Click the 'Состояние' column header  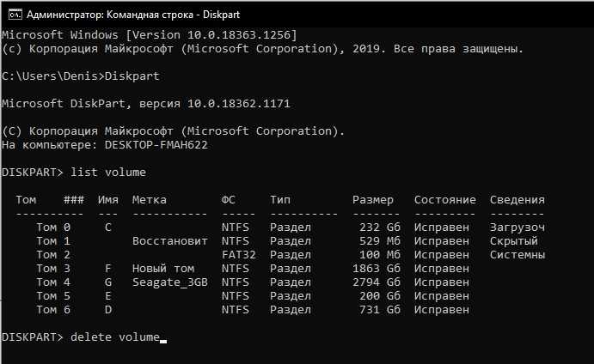445,200
